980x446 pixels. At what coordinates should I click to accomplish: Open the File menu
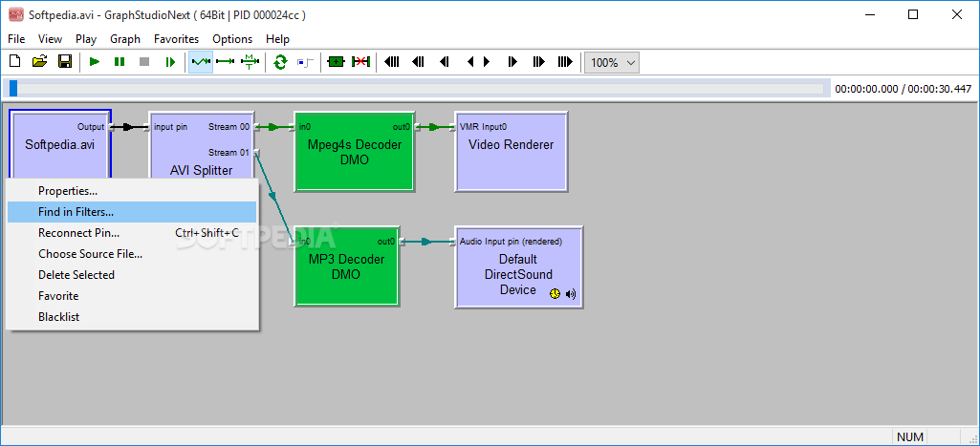(16, 39)
